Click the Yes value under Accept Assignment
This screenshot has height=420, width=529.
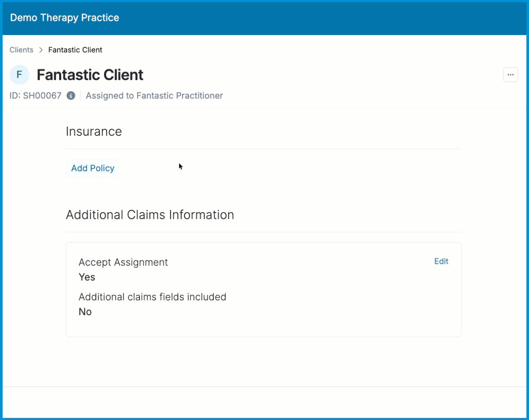pyautogui.click(x=87, y=277)
